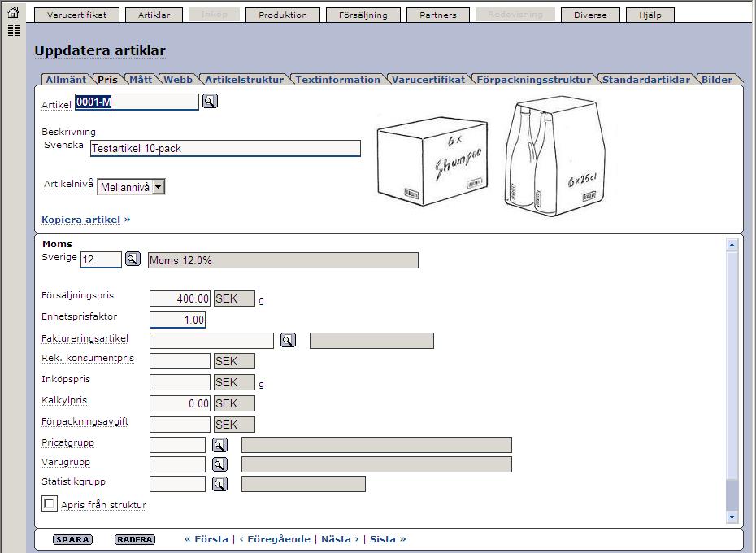Screen dimensions: 756x553
Task: Click the Svenska description field
Action: point(225,148)
